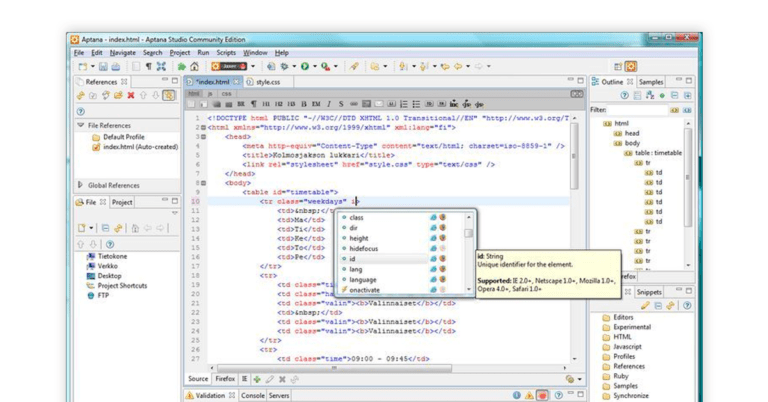768x402 pixels.
Task: Switch to the Firefox preview tab
Action: tap(225, 379)
